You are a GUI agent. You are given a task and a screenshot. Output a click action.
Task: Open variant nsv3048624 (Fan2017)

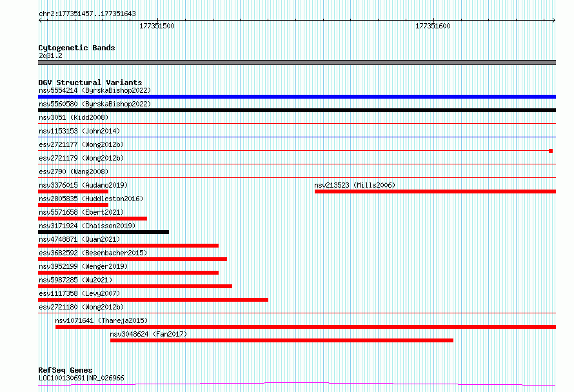coord(148,334)
